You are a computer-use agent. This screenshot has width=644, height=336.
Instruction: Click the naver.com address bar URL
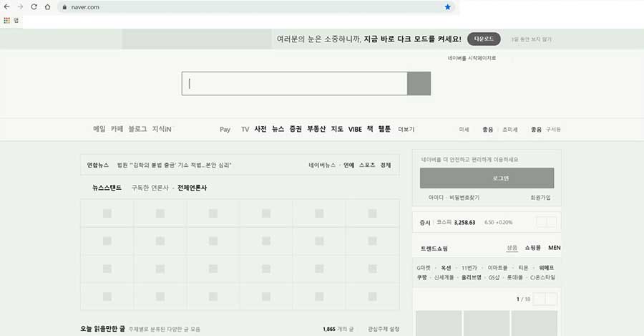click(85, 7)
